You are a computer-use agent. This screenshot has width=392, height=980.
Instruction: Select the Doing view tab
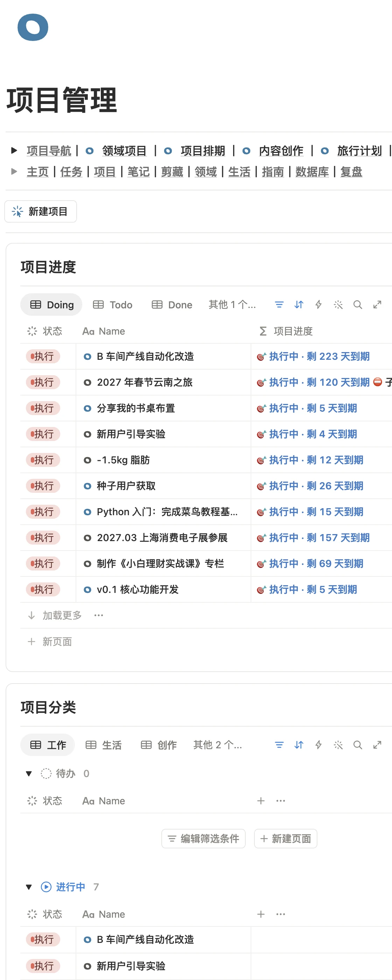[51, 305]
